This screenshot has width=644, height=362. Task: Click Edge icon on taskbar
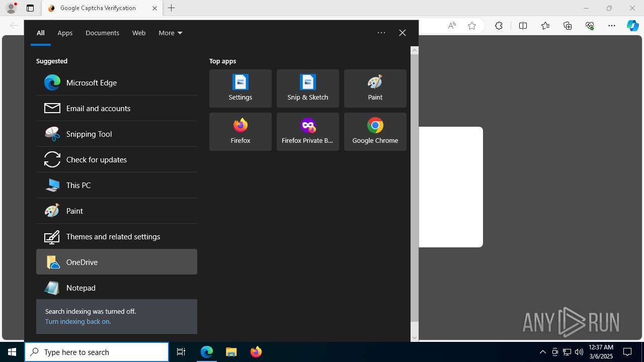click(207, 352)
